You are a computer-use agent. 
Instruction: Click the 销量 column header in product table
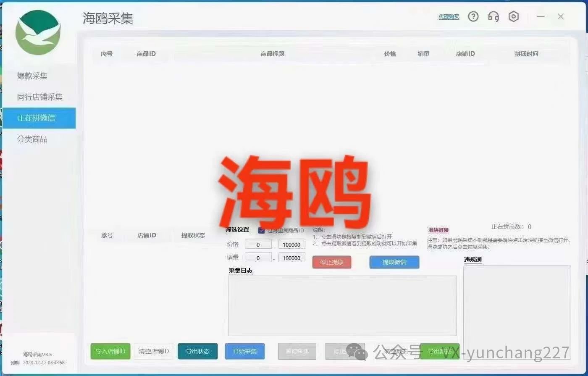click(x=424, y=54)
